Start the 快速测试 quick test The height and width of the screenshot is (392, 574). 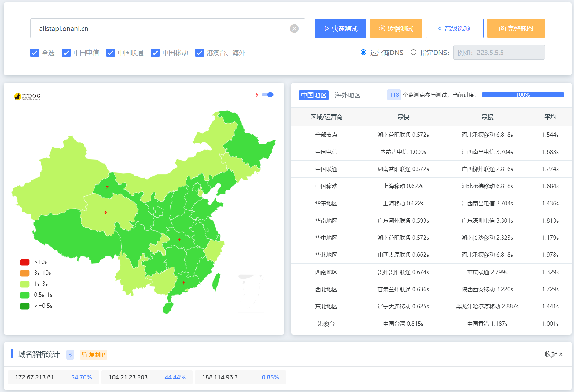click(340, 28)
